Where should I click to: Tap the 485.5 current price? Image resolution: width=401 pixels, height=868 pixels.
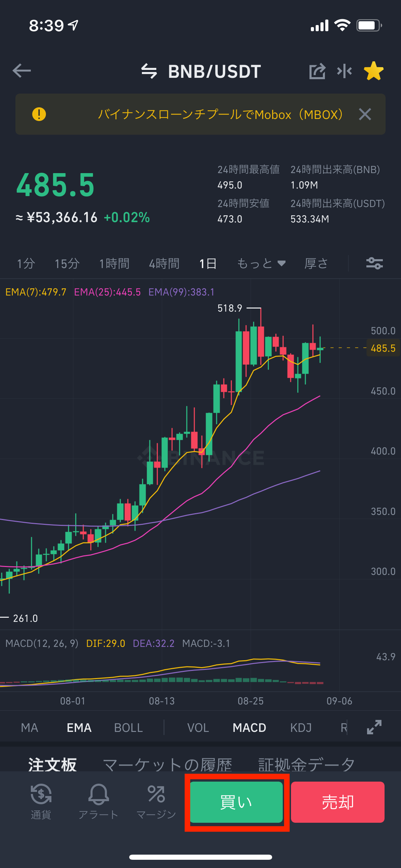tap(56, 185)
